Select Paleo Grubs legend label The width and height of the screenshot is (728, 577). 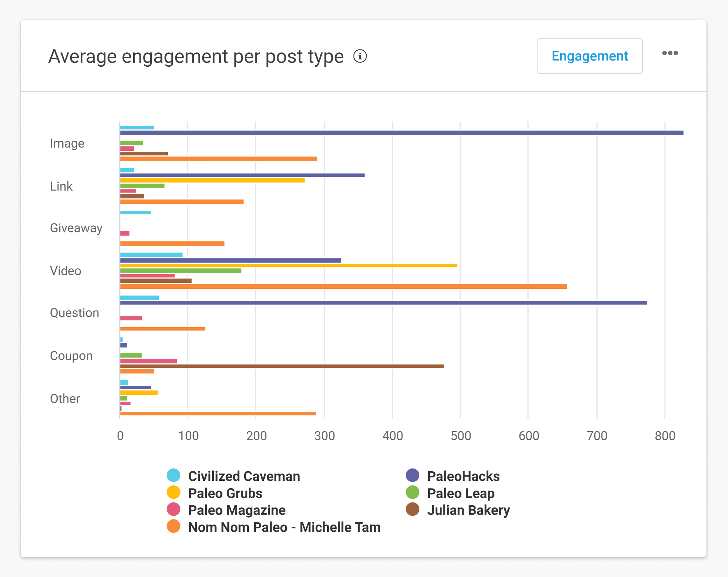(225, 493)
